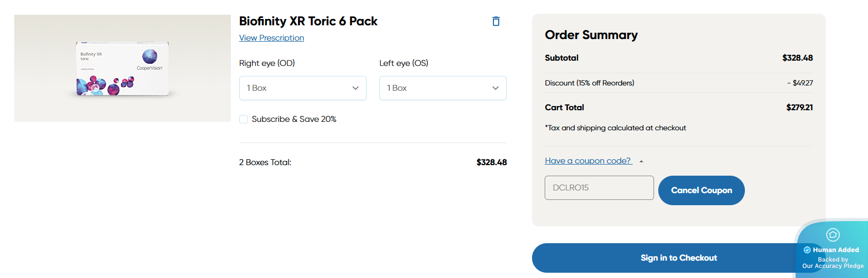Click the Biofinity XR toric product image

(x=123, y=69)
